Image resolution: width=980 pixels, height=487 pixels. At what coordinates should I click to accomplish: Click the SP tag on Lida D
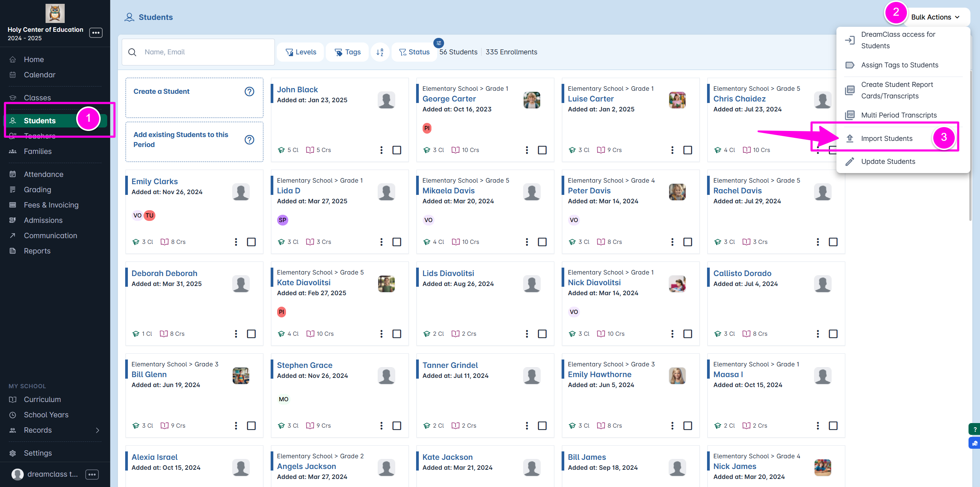(283, 220)
